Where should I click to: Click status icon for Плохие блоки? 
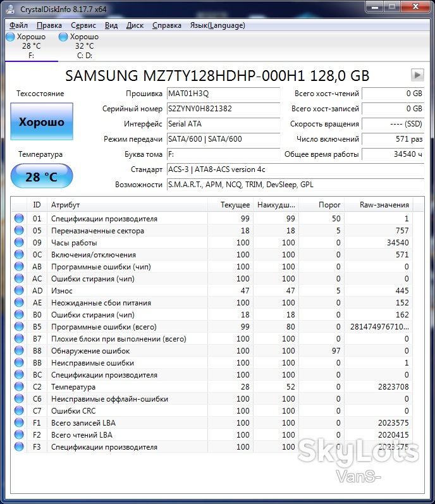pyautogui.click(x=19, y=338)
